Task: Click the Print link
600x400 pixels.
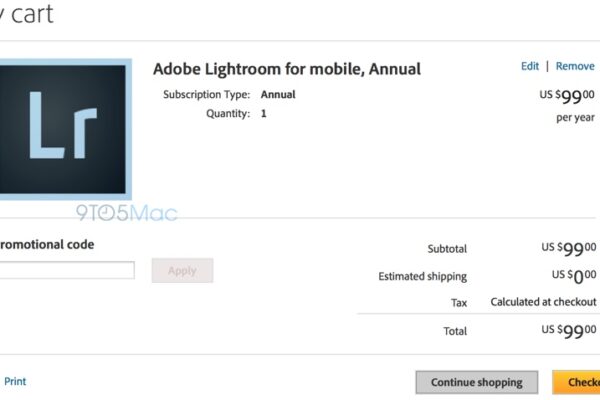Action: pyautogui.click(x=15, y=381)
